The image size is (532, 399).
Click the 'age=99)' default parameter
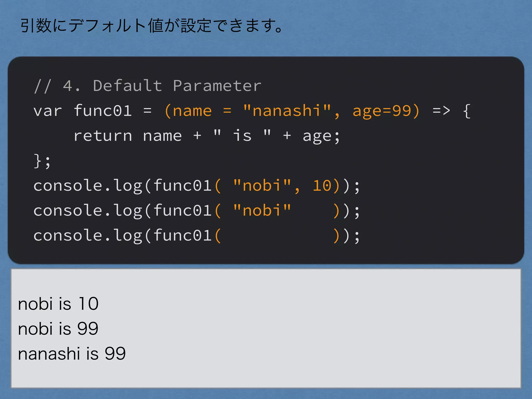point(386,111)
